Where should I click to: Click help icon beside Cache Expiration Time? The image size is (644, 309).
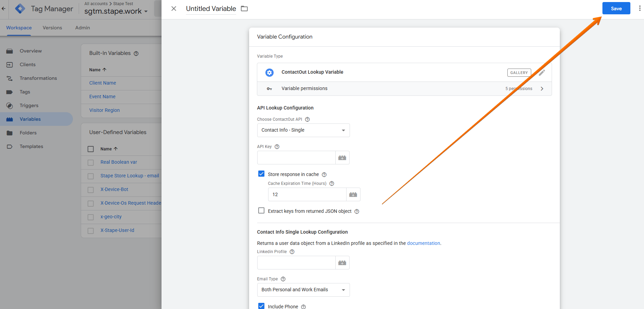(x=332, y=183)
